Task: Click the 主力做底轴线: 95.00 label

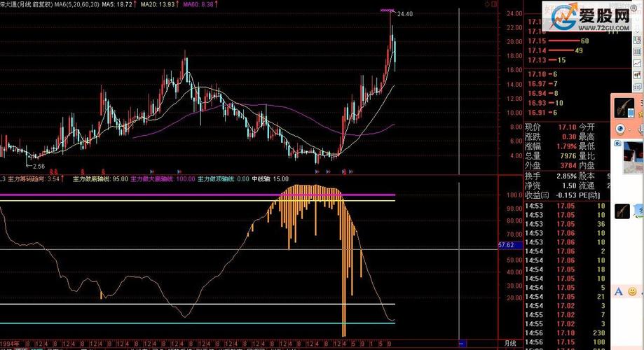Action: pyautogui.click(x=100, y=179)
